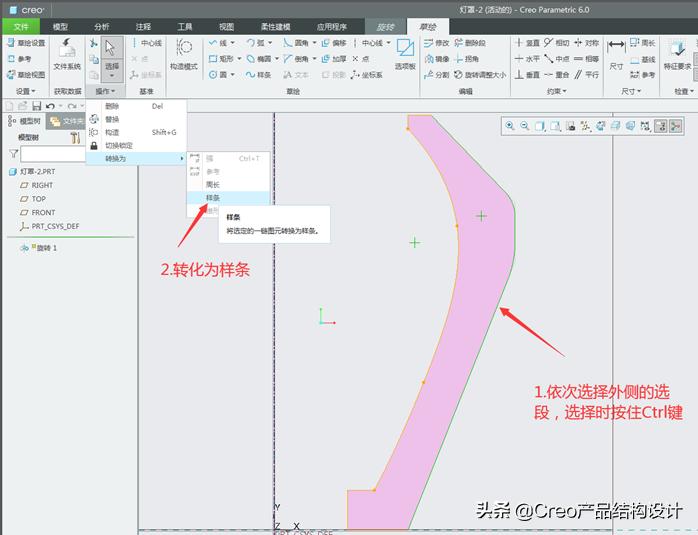This screenshot has height=535, width=698.
Task: Choose 删除 from the 操作 menu
Action: pos(136,106)
